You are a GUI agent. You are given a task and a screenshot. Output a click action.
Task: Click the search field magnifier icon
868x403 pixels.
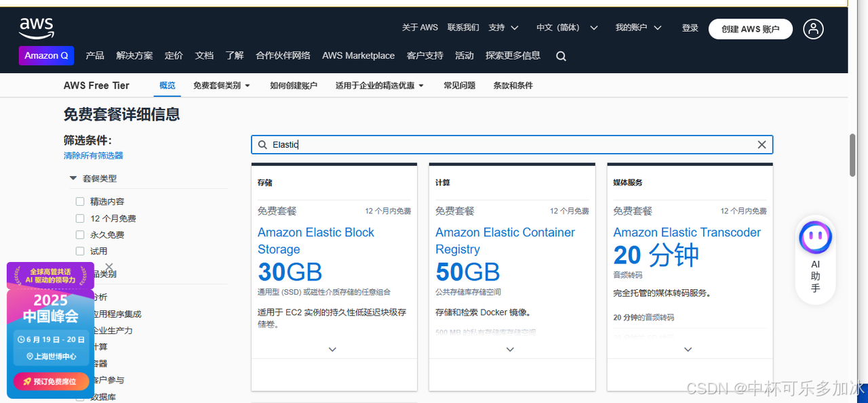[x=262, y=145]
